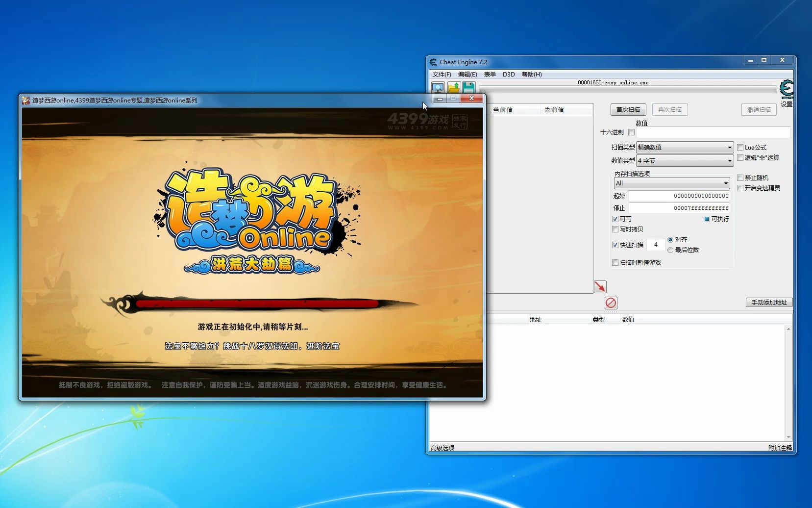Click the Cheat Engine title bar icon
This screenshot has height=508, width=812.
433,62
